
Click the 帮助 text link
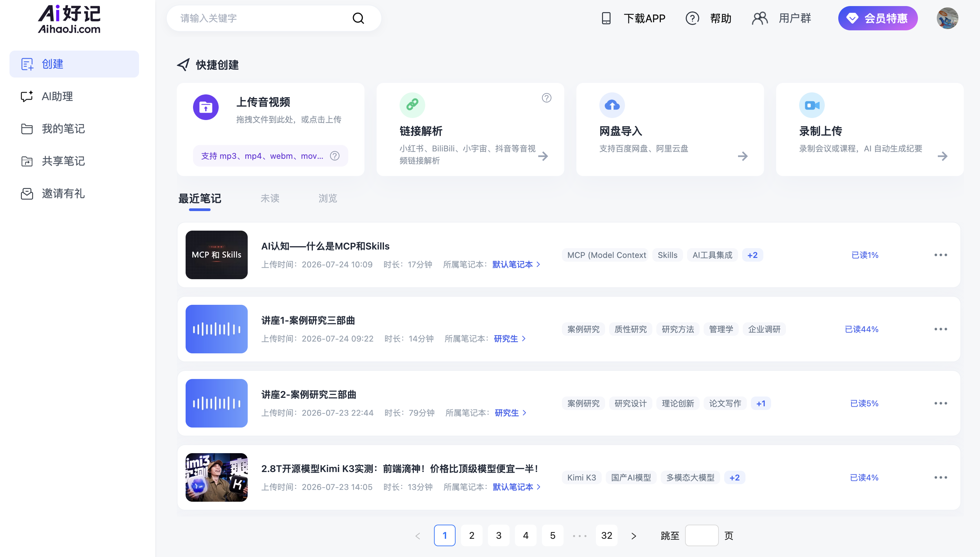721,18
